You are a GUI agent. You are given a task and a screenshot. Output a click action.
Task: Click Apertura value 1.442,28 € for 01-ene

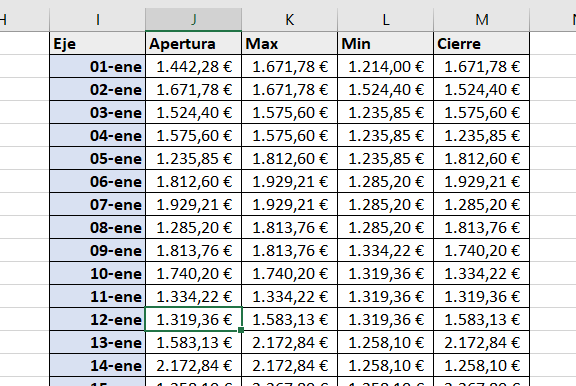coord(194,66)
